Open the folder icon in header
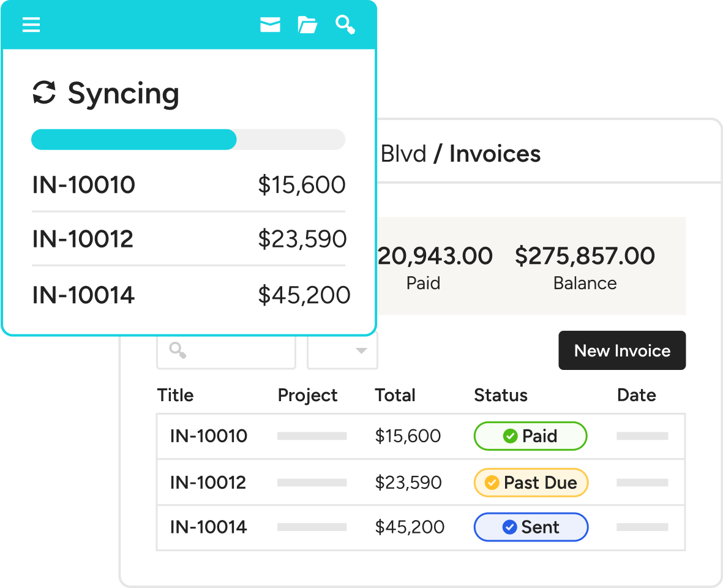This screenshot has width=723, height=588. [307, 24]
